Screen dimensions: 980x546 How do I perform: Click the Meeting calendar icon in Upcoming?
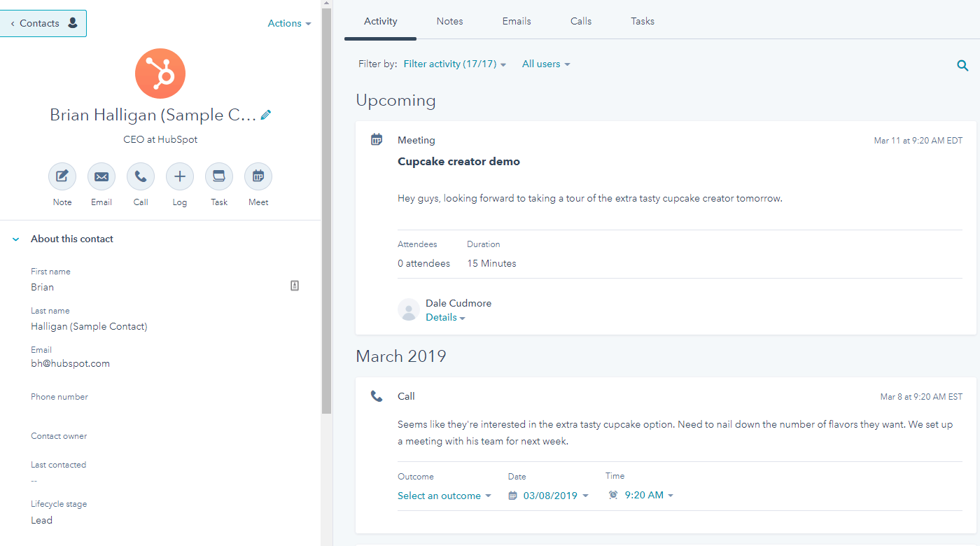[377, 139]
